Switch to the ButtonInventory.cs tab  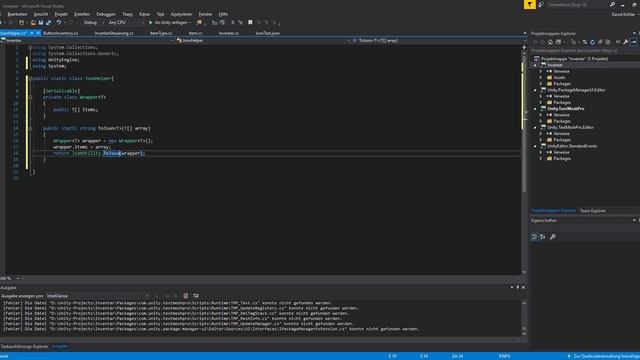point(60,33)
